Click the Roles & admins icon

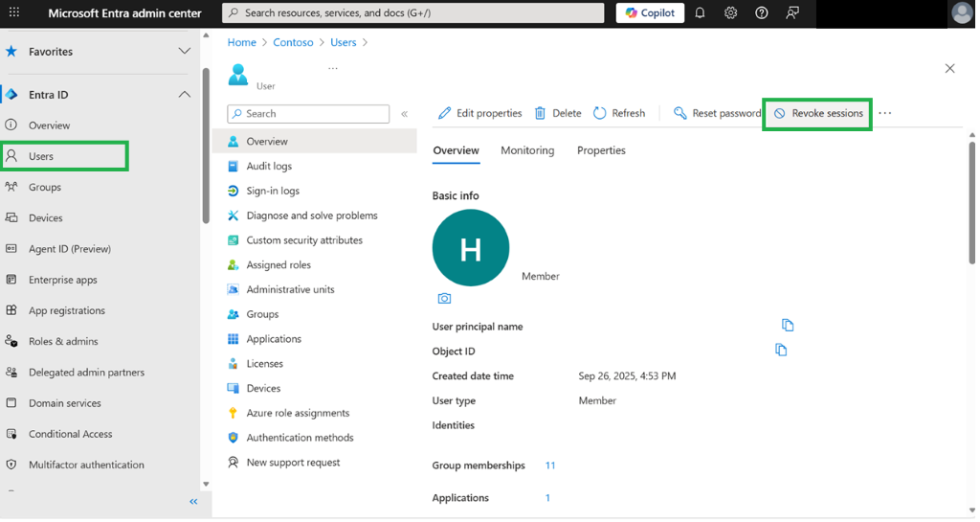click(x=11, y=341)
